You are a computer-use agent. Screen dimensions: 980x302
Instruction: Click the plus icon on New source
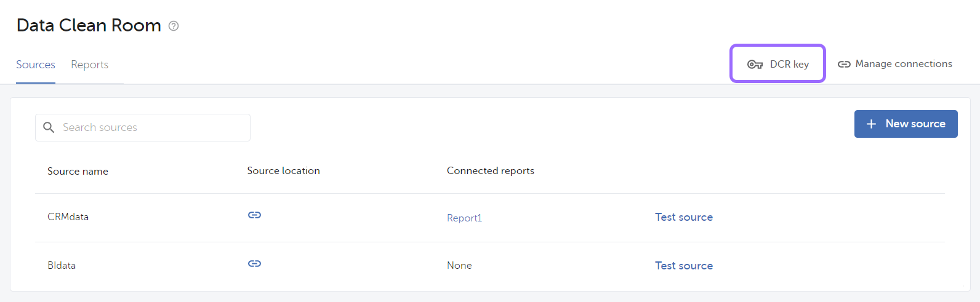coord(871,124)
